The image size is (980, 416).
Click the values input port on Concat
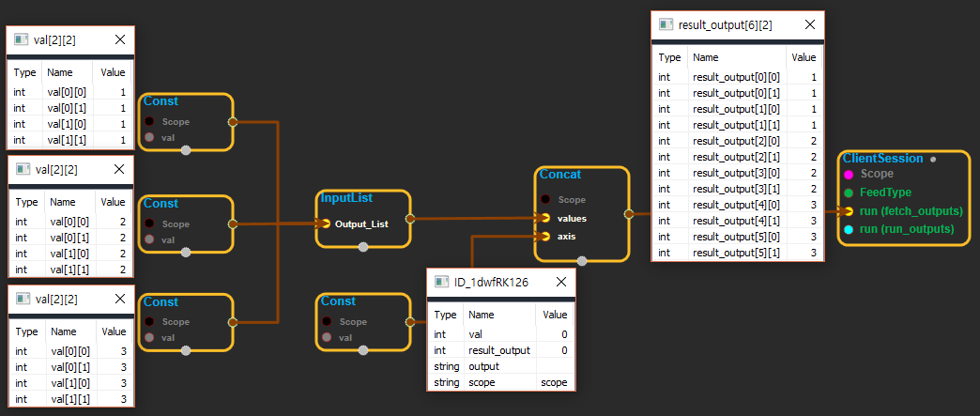coord(545,218)
